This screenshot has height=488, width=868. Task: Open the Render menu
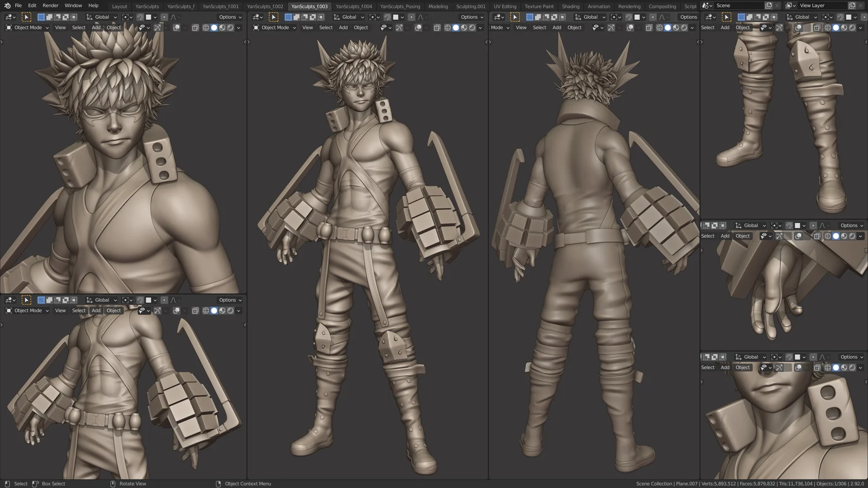click(50, 5)
